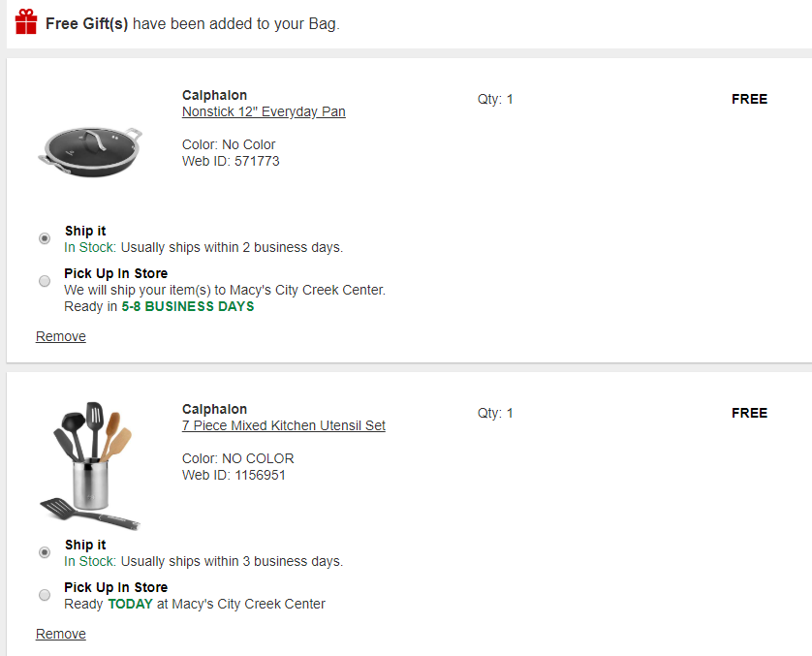Remove the Utensil Set from bag

(x=61, y=634)
